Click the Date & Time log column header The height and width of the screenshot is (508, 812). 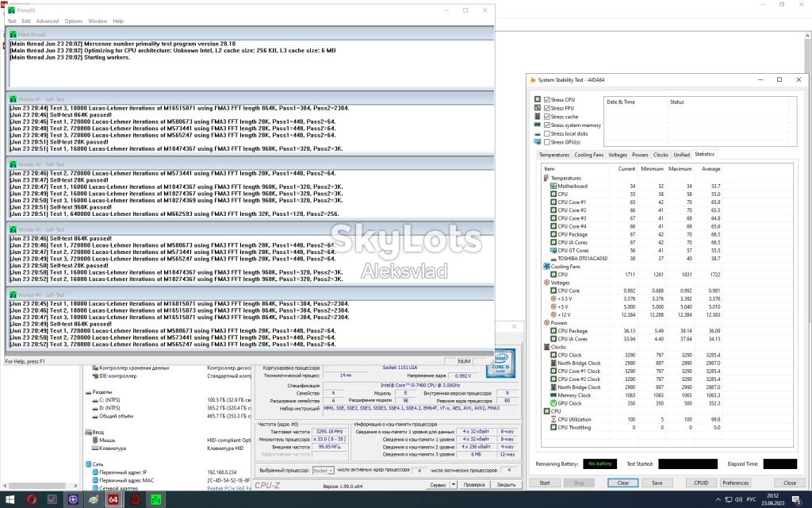(635, 102)
